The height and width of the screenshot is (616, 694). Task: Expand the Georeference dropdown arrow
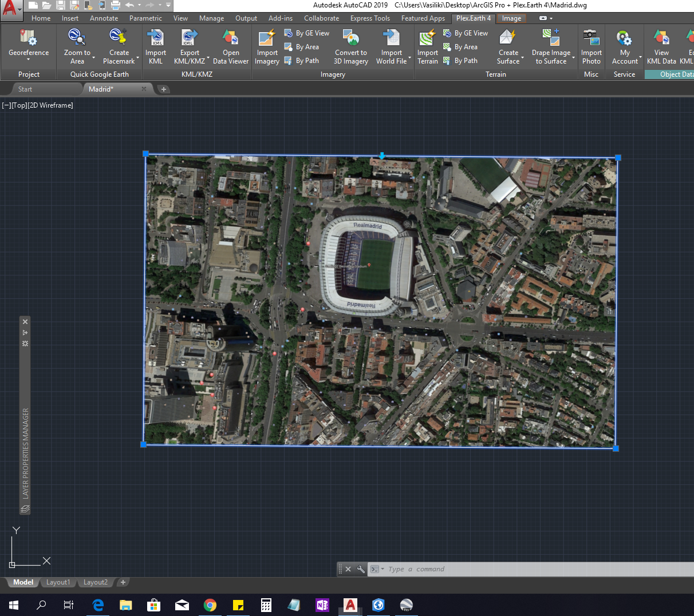pyautogui.click(x=28, y=60)
